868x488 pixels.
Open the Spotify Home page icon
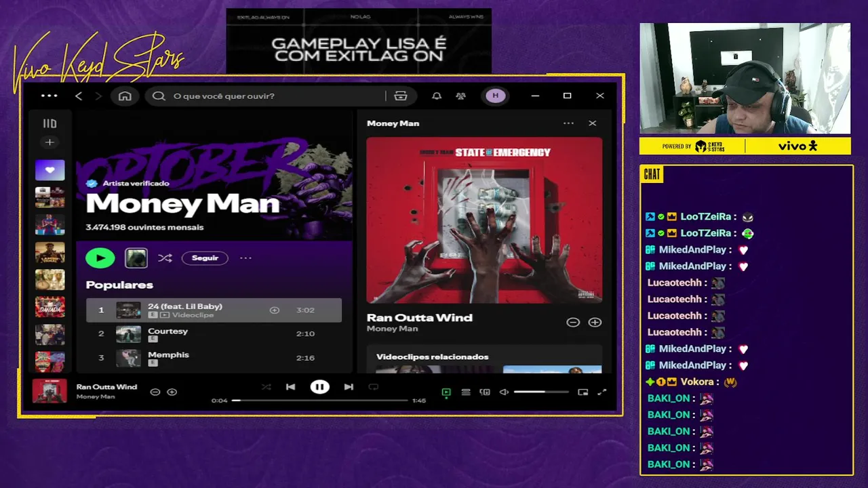pyautogui.click(x=125, y=96)
